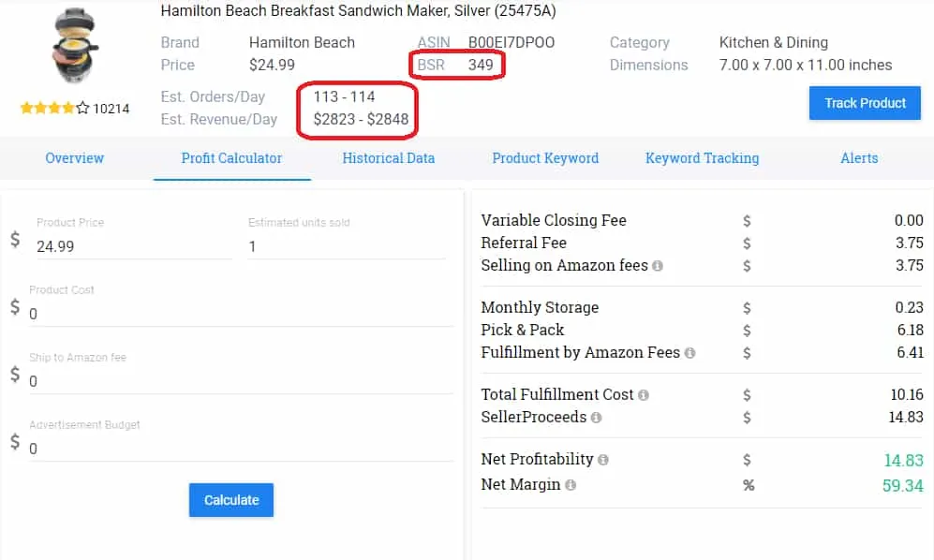Viewport: 934px width, 560px height.
Task: Click the sandwich maker product thumbnail
Action: 75,45
